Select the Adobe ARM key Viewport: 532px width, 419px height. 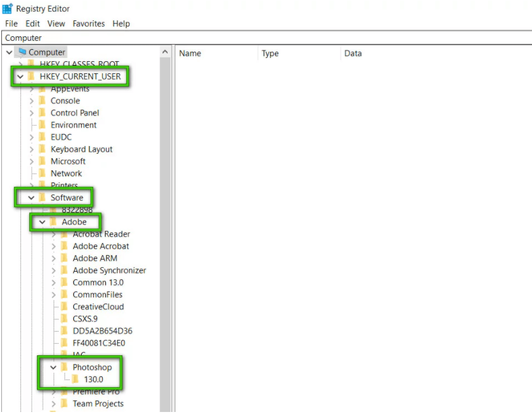click(x=95, y=258)
